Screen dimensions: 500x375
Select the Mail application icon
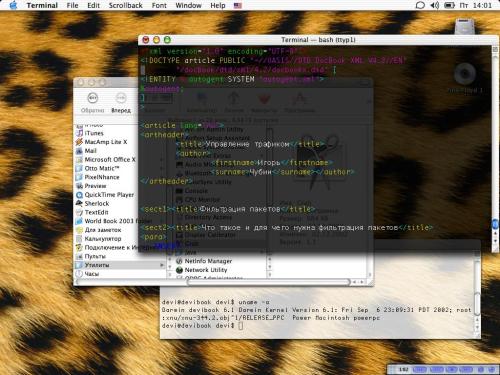[x=79, y=151]
